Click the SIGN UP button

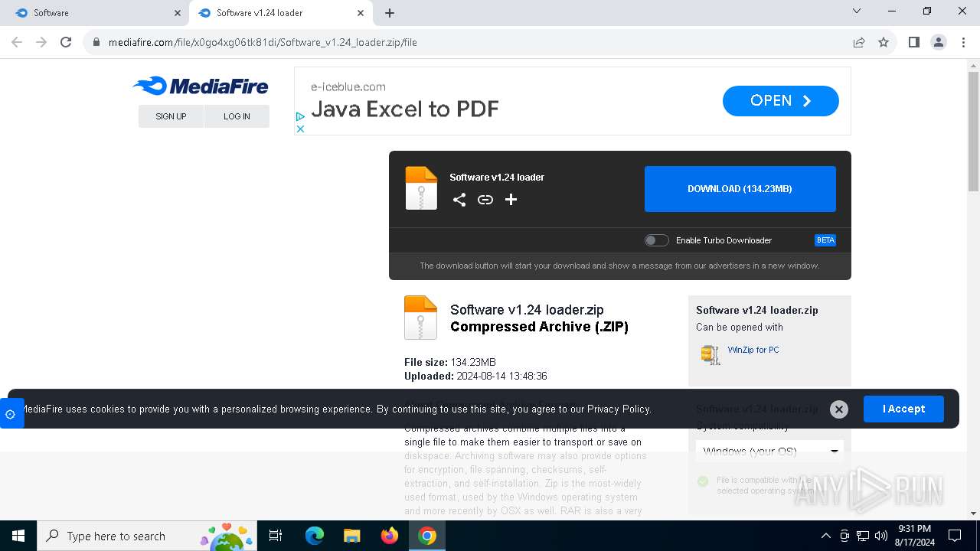[171, 116]
